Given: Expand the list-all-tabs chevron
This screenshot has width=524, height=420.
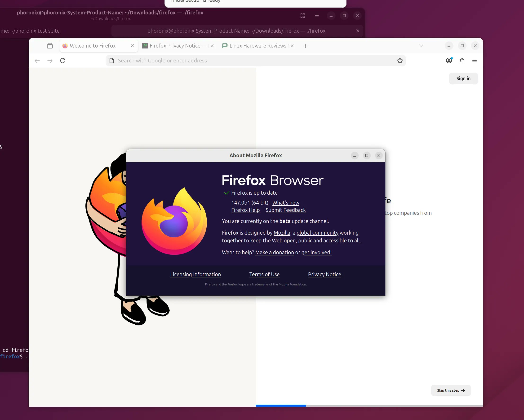Looking at the screenshot, I should [421, 45].
